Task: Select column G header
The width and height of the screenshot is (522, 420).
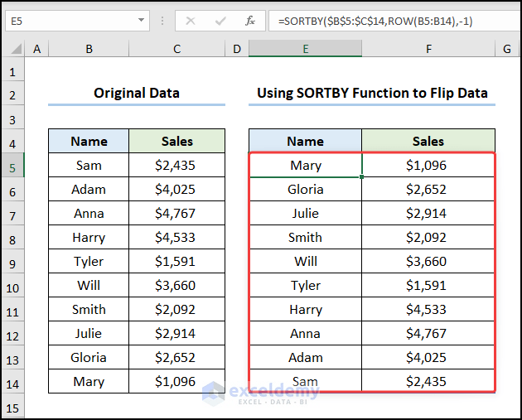Action: [507, 49]
